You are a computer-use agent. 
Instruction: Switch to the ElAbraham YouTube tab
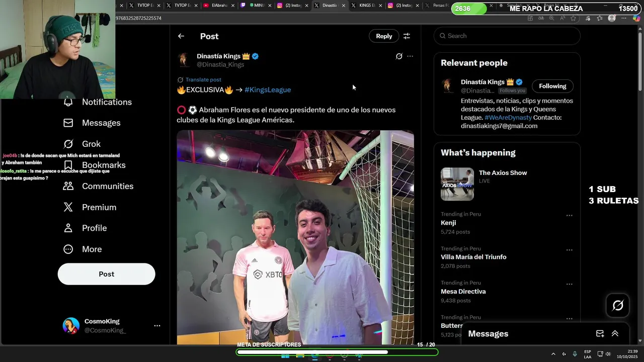219,6
